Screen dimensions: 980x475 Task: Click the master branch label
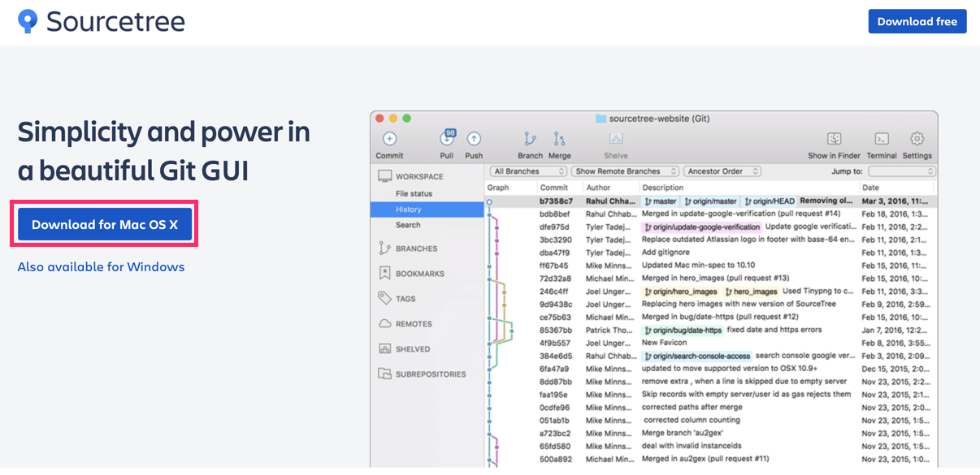click(660, 201)
